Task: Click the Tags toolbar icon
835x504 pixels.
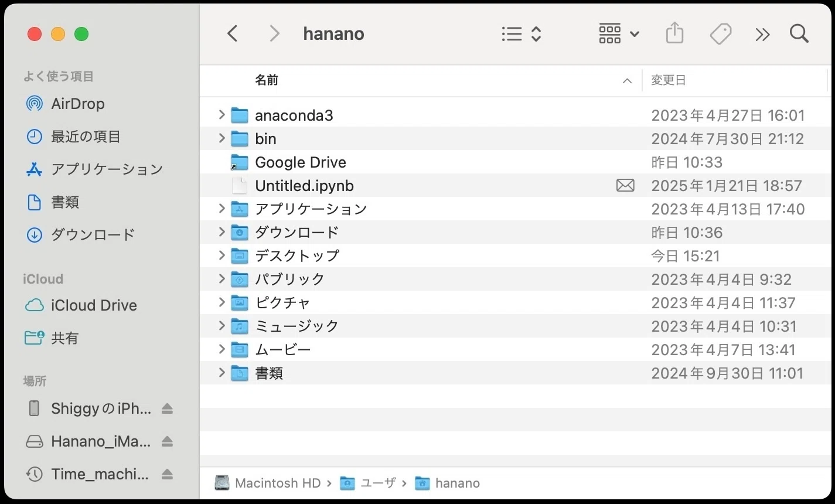Action: point(720,34)
